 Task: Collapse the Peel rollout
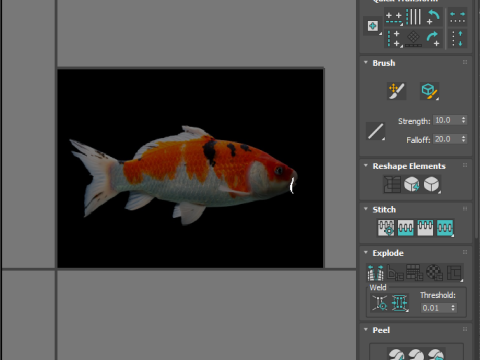pos(366,330)
